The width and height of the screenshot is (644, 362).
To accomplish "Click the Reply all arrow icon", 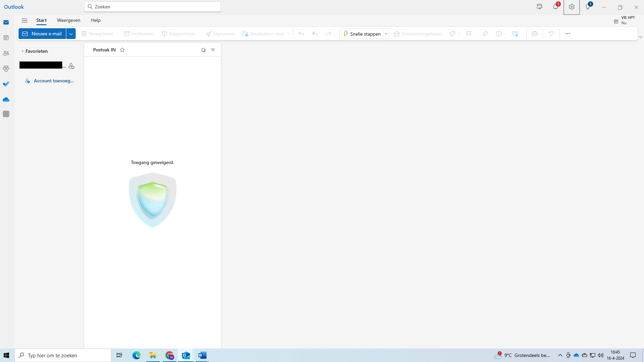I will click(315, 34).
